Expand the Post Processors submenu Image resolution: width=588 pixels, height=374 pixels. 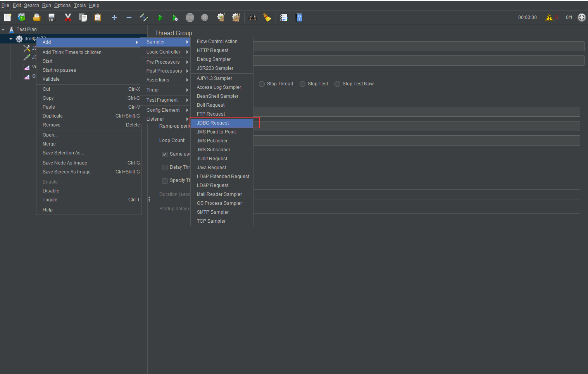click(x=166, y=71)
